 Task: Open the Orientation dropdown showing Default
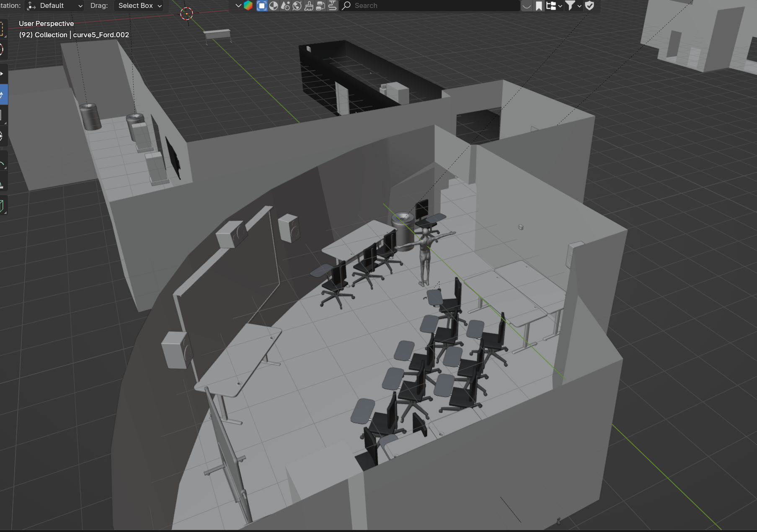coord(54,5)
